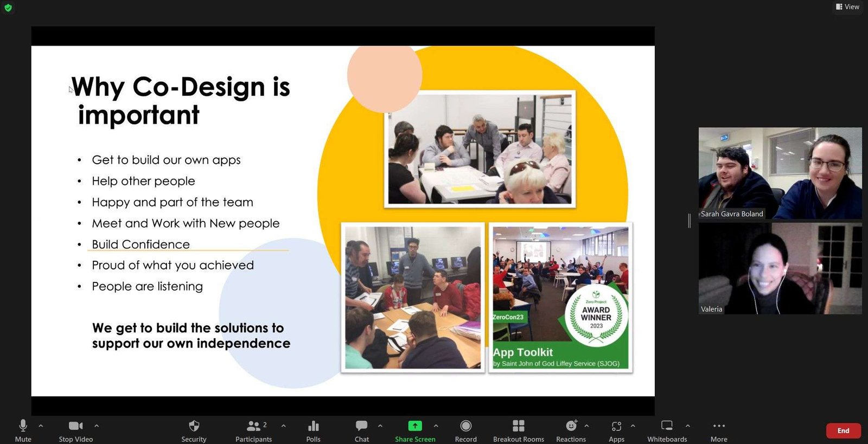
Task: Mute the microphone
Action: pyautogui.click(x=23, y=430)
